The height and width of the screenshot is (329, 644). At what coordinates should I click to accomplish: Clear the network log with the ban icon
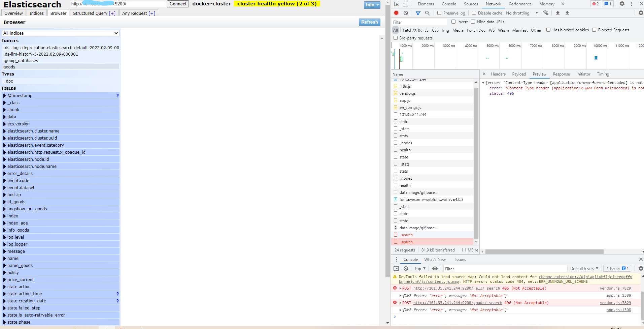tap(406, 13)
